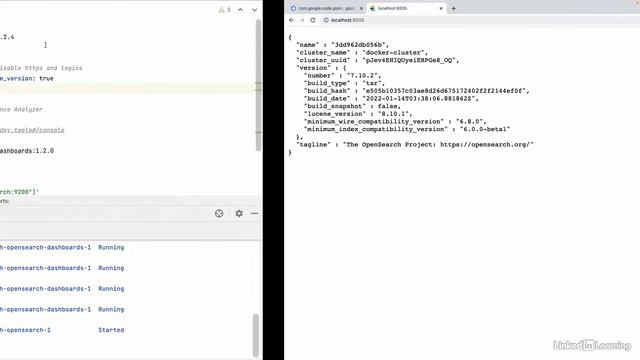
Task: Click the "cluster_name" : "docker-cluster" line
Action: (362, 53)
